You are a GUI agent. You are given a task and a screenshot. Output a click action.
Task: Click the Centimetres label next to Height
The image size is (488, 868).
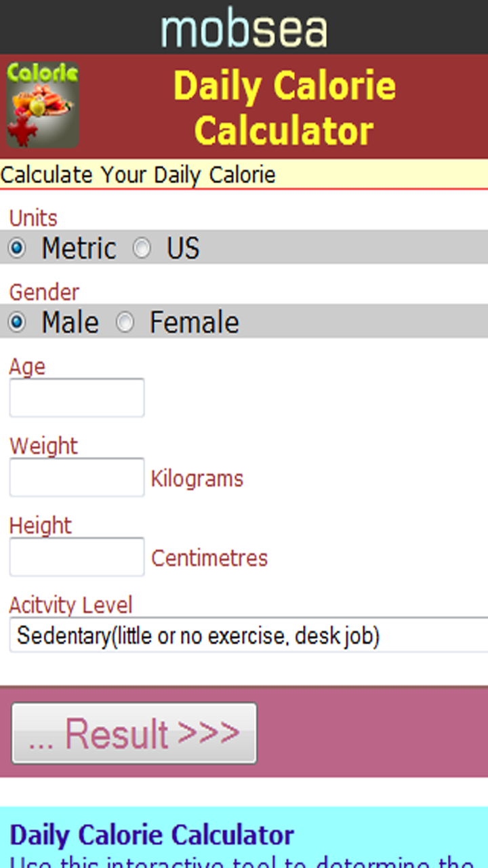tap(209, 558)
